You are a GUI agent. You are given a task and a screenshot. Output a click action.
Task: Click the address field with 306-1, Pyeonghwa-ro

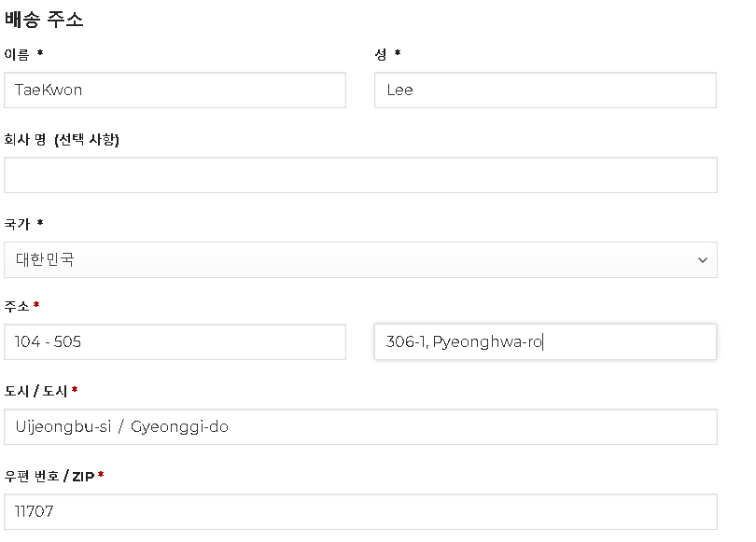pos(545,341)
